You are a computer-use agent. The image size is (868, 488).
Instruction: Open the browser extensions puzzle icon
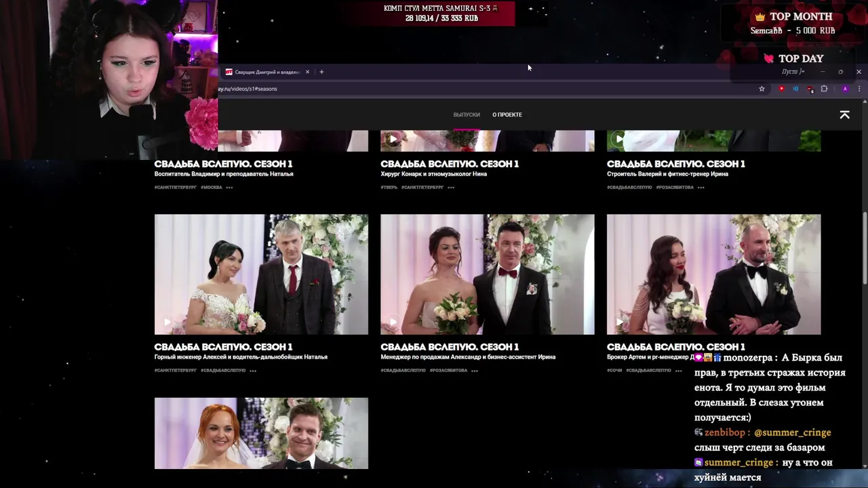824,89
